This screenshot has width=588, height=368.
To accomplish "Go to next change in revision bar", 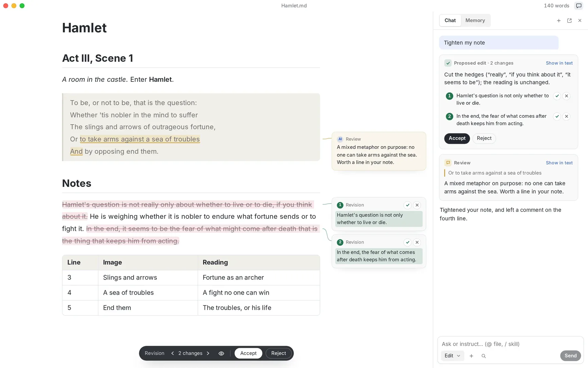I will [x=208, y=353].
